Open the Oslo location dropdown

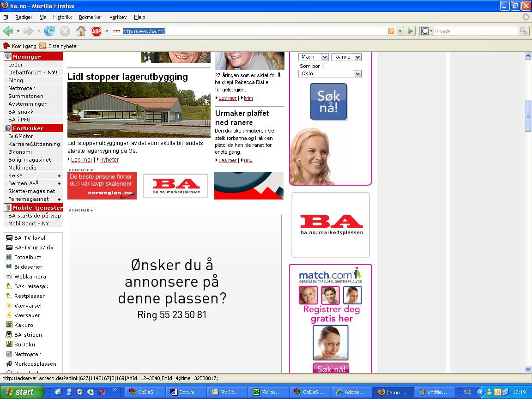pyautogui.click(x=330, y=73)
